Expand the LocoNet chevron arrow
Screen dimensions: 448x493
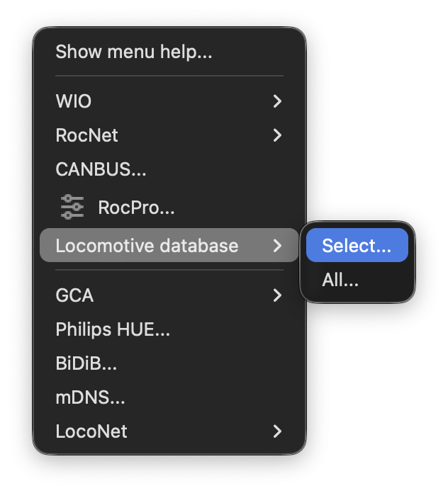coord(277,431)
